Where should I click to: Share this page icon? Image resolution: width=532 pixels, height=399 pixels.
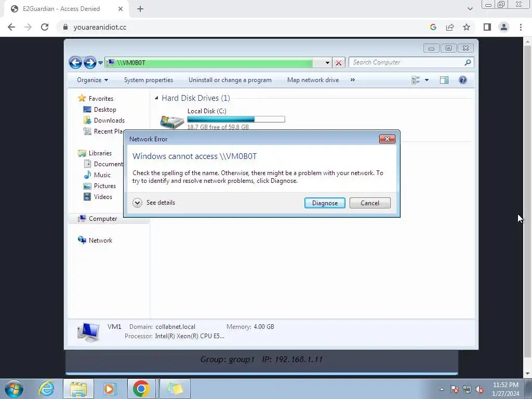[x=450, y=27]
